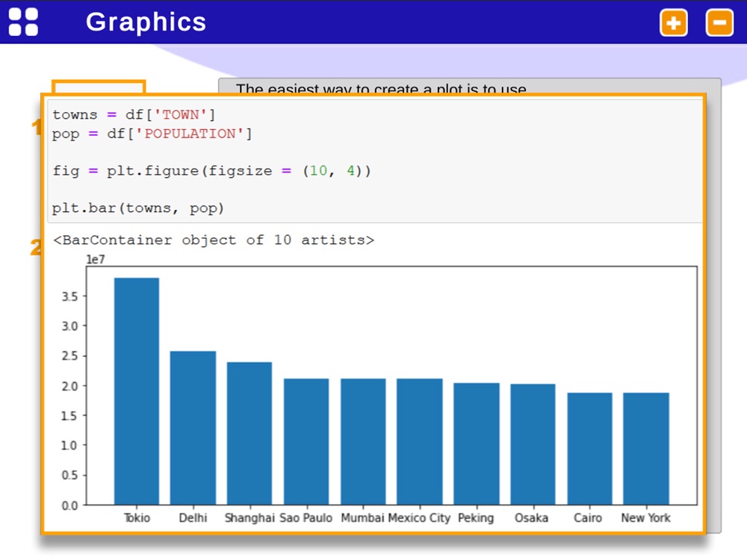The image size is (747, 560).
Task: Click the Mexico City axis label
Action: coord(419,517)
